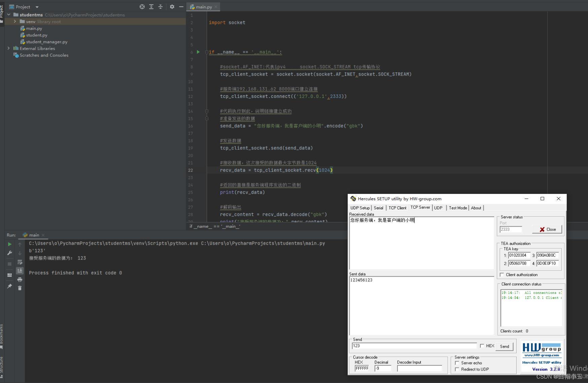Click the stop process square icon
Image resolution: width=588 pixels, height=383 pixels.
point(9,264)
